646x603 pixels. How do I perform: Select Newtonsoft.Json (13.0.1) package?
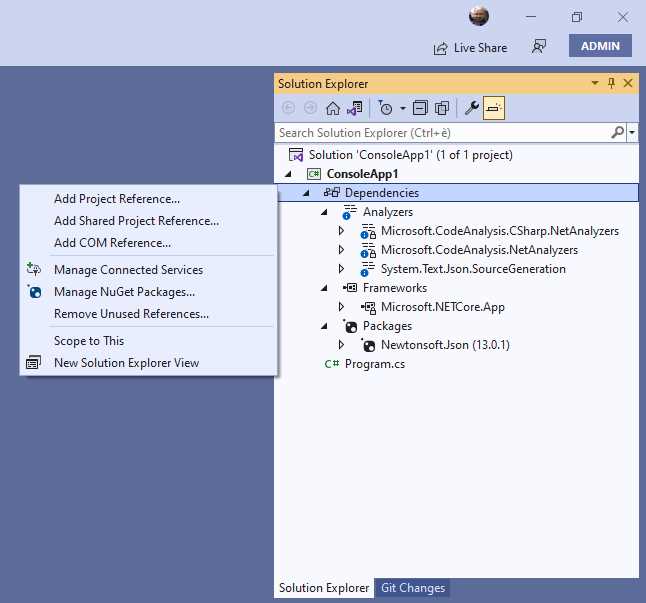click(445, 345)
